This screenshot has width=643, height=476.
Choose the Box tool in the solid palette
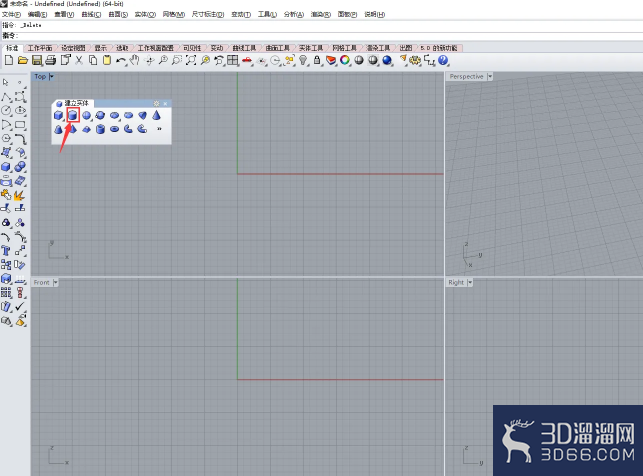[59, 116]
